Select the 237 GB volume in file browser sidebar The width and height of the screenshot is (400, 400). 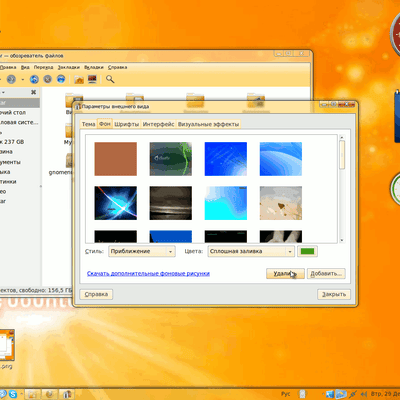point(12,142)
